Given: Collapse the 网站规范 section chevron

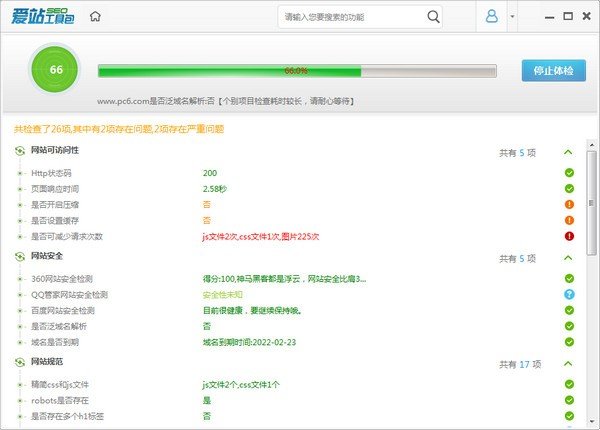Looking at the screenshot, I should click(568, 364).
